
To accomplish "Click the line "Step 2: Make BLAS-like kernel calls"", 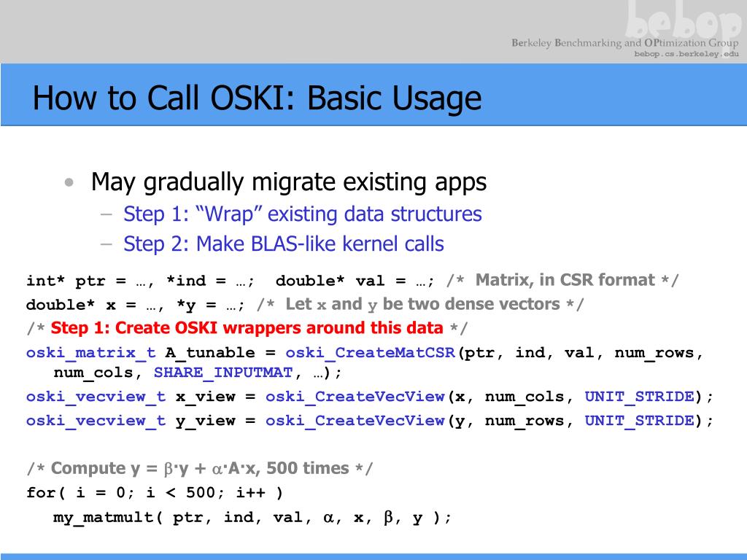I will coord(284,244).
